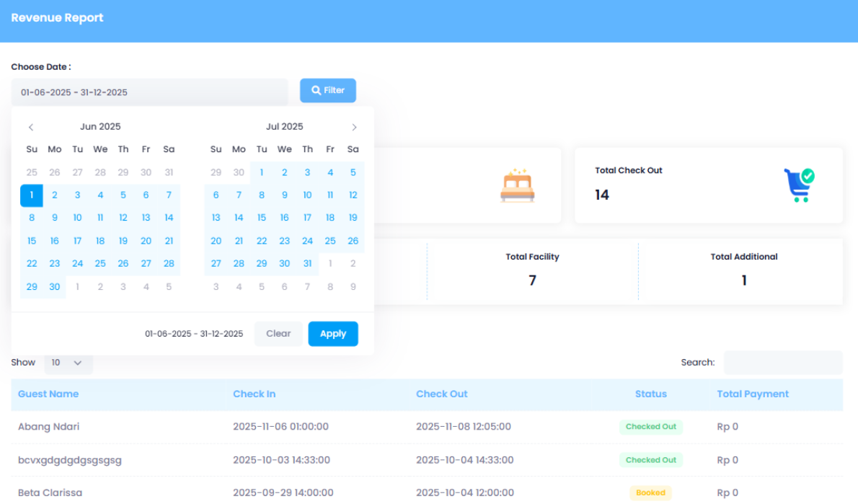The height and width of the screenshot is (504, 858).
Task: Open the Show entries dropdown
Action: 68,363
